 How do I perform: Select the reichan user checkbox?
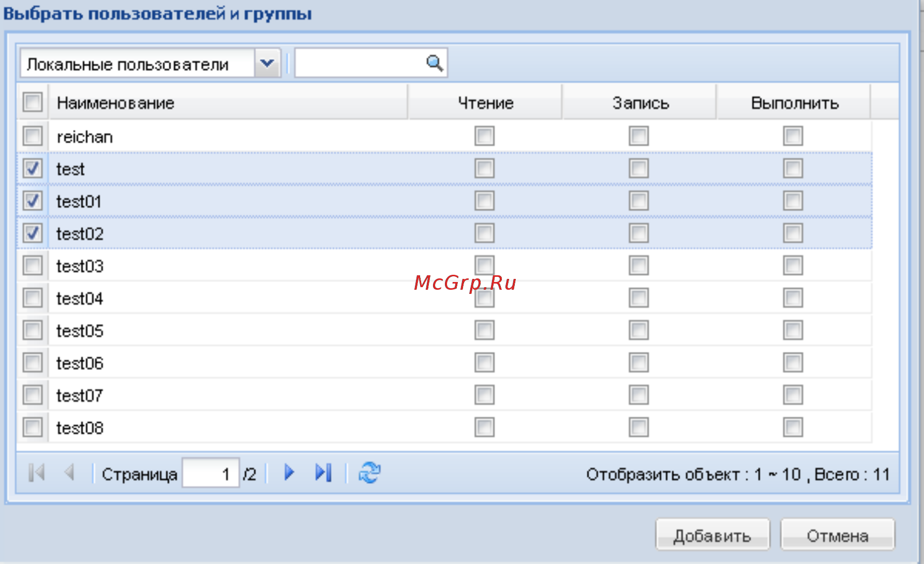[33, 137]
